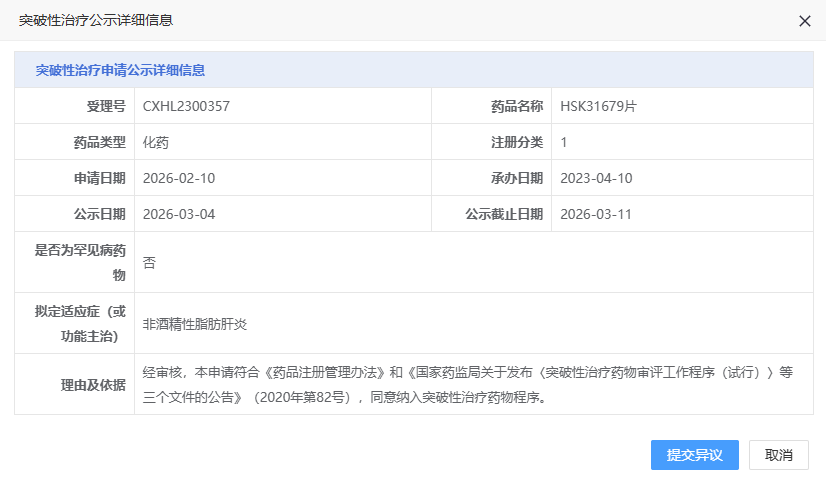Screen dimensions: 826x481
Task: Click the drug name HSK31679片
Action: (598, 106)
